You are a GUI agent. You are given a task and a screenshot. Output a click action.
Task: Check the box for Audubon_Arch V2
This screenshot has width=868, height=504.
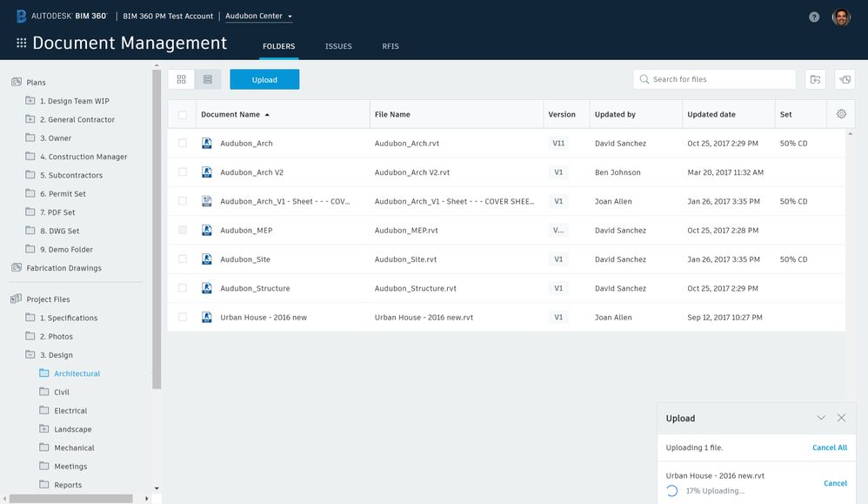click(x=182, y=171)
